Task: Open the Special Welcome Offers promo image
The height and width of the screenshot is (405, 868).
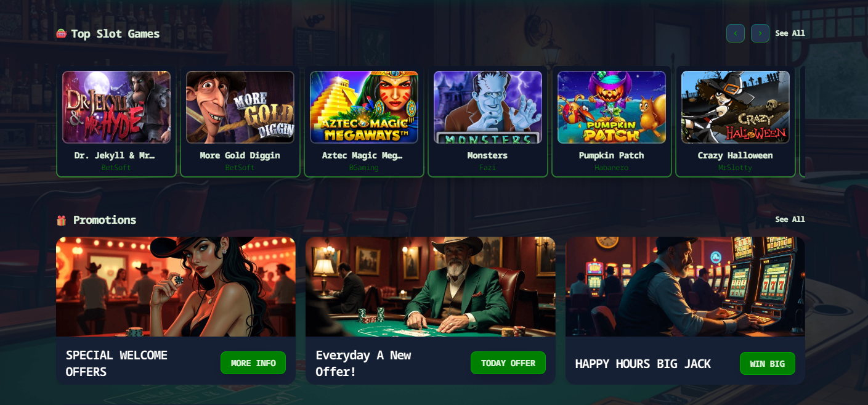Action: point(176,287)
